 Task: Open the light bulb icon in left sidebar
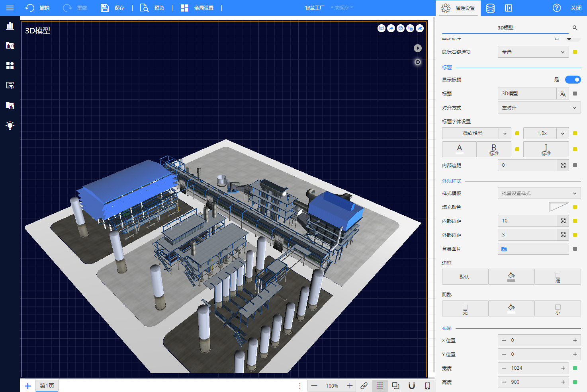tap(10, 125)
